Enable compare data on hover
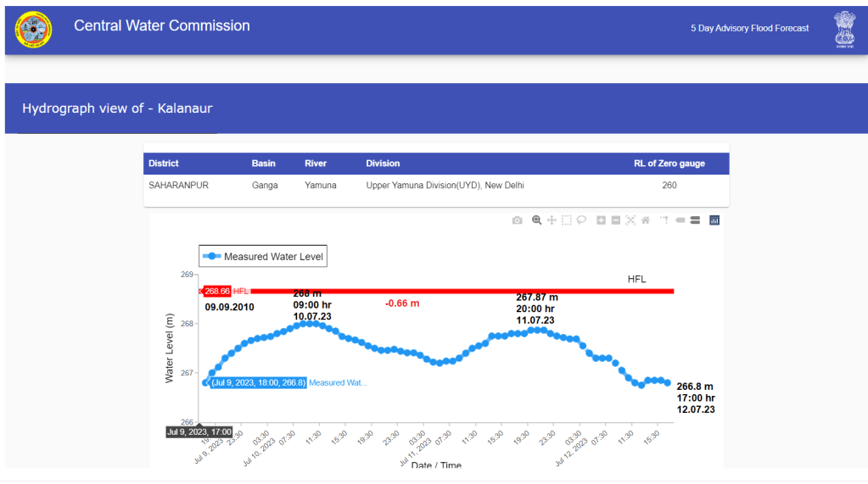 tap(694, 220)
